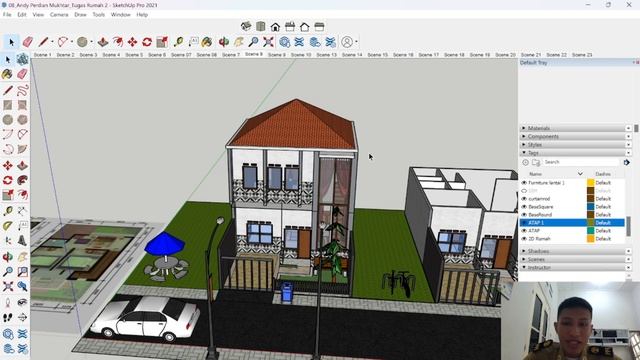Switch to Scene 14 tab
The height and width of the screenshot is (360, 640).
[352, 55]
